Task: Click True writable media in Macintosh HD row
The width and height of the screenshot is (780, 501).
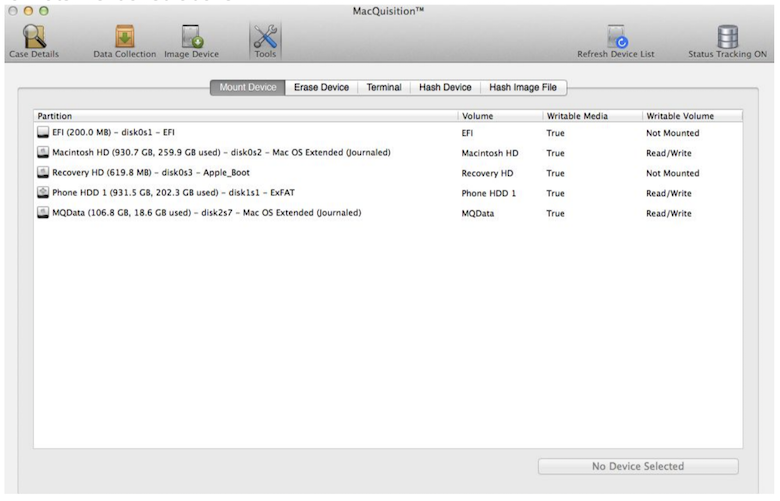Action: click(555, 153)
